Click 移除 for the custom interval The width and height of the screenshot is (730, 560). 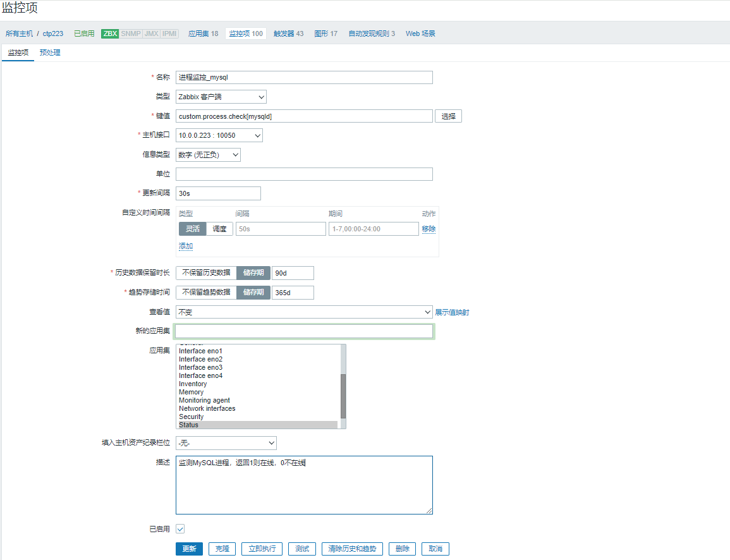pyautogui.click(x=429, y=229)
